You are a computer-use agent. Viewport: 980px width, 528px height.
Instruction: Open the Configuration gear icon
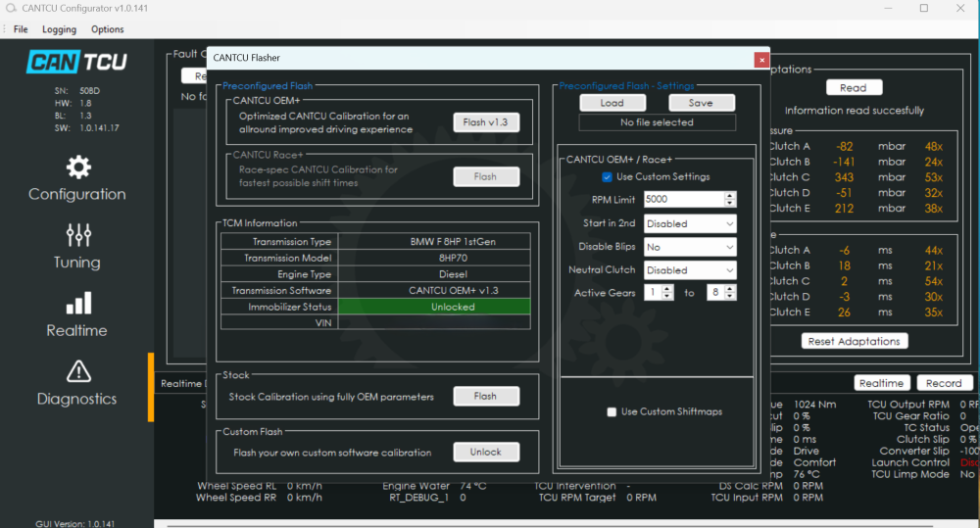click(x=77, y=167)
